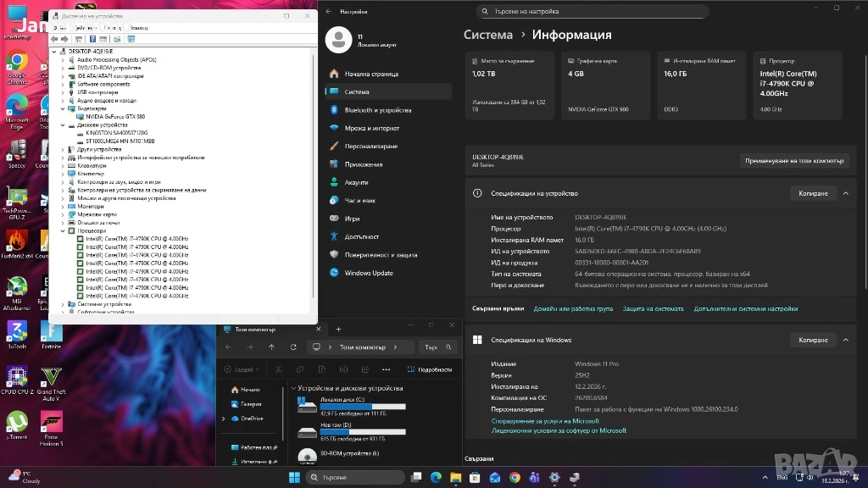Open the Персонализиране settings page
The height and width of the screenshot is (488, 868).
point(371,147)
